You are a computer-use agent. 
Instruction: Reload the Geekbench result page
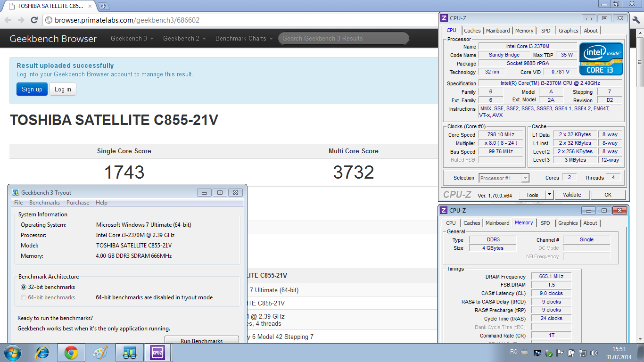pos(34,20)
